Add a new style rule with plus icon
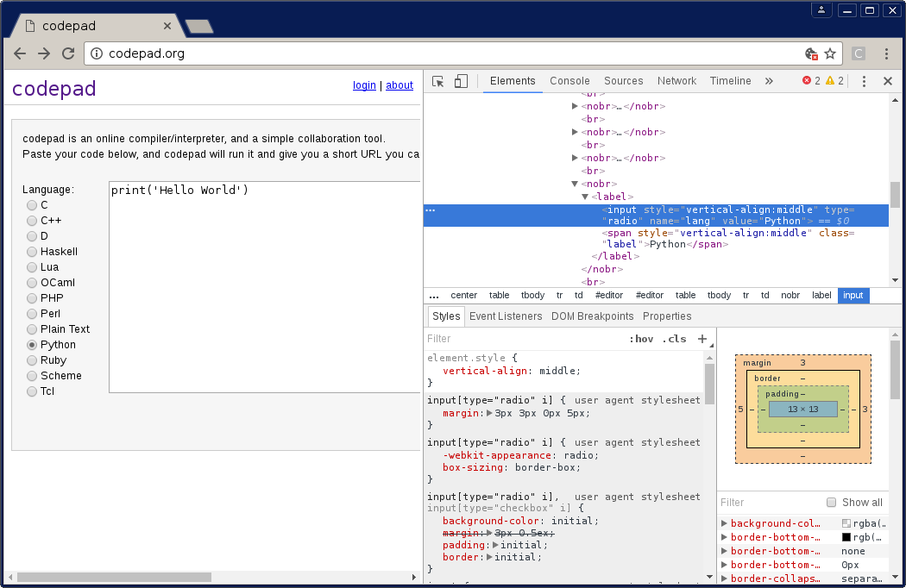906x588 pixels. click(x=702, y=339)
